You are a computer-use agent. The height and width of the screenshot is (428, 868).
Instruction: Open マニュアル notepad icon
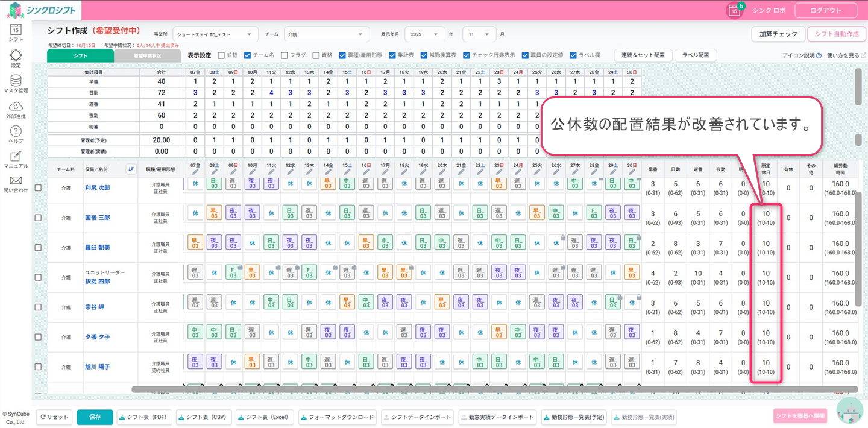(x=16, y=156)
